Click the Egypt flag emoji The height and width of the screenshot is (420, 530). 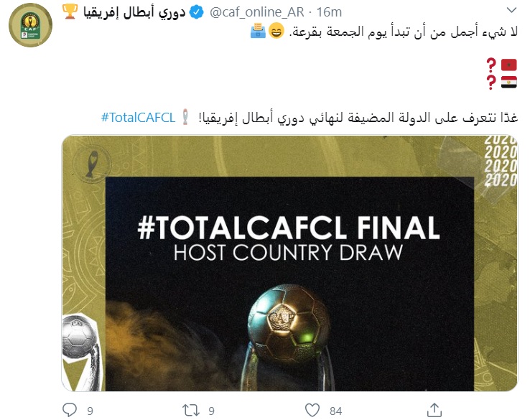click(x=508, y=82)
